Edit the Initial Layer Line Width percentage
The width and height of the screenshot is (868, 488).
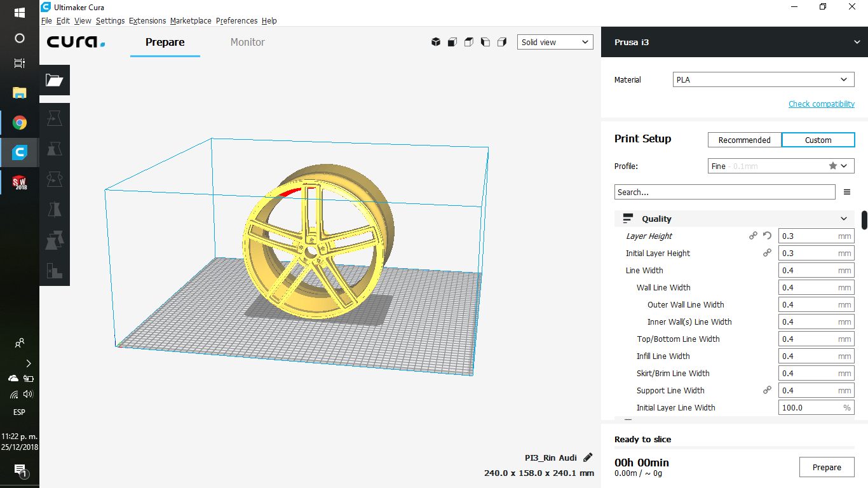817,407
